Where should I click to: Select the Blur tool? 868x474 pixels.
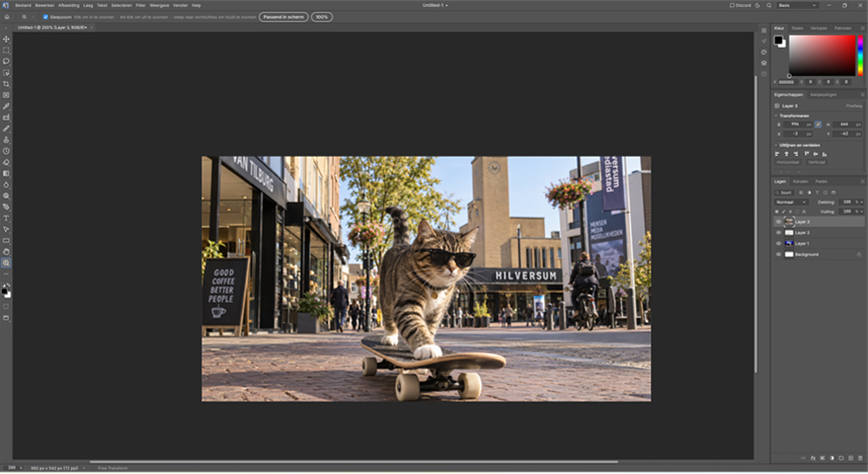point(6,185)
